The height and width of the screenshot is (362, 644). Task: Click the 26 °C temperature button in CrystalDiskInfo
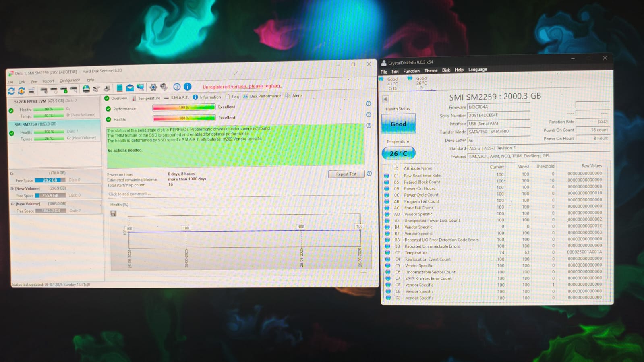[398, 153]
